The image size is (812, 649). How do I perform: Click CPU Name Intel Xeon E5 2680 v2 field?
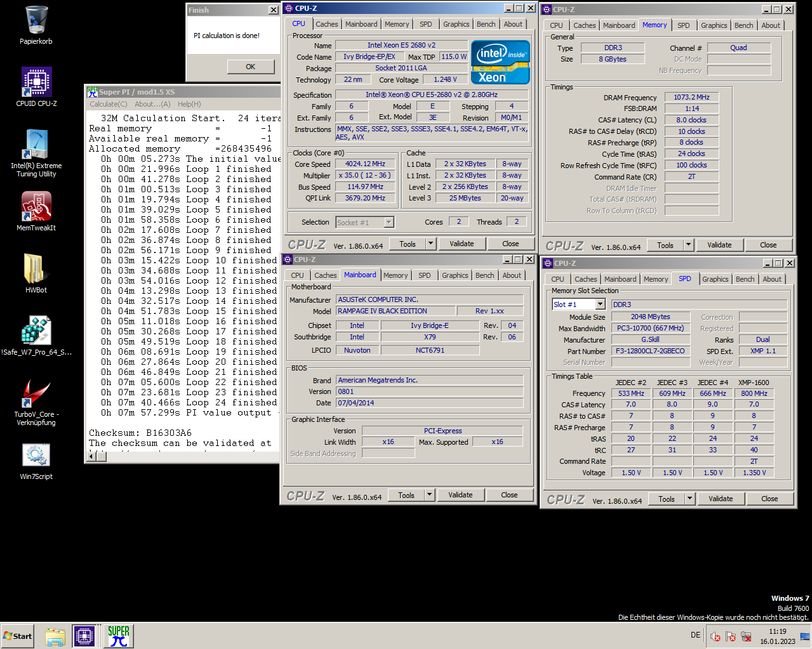click(x=401, y=45)
